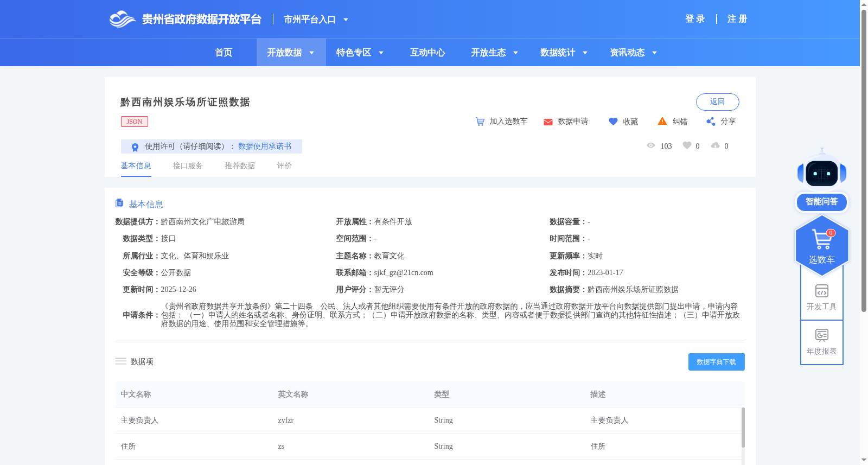Viewport: 868px width, 465px height.
Task: Click table cell 'zyfzr'
Action: [x=286, y=421]
